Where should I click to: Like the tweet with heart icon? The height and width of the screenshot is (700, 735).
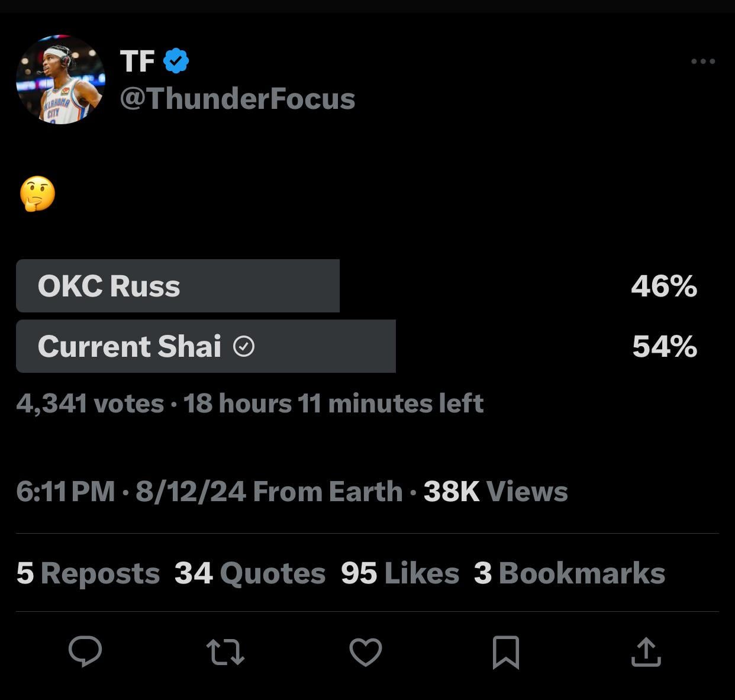tap(366, 652)
